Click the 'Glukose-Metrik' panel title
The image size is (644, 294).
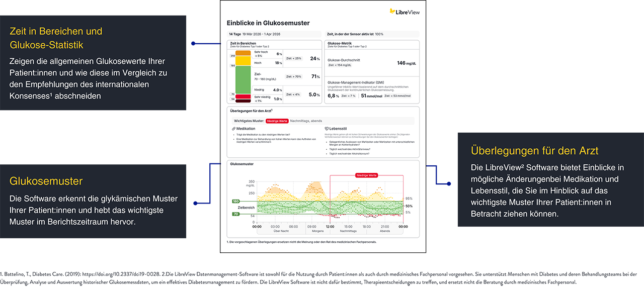(x=339, y=43)
